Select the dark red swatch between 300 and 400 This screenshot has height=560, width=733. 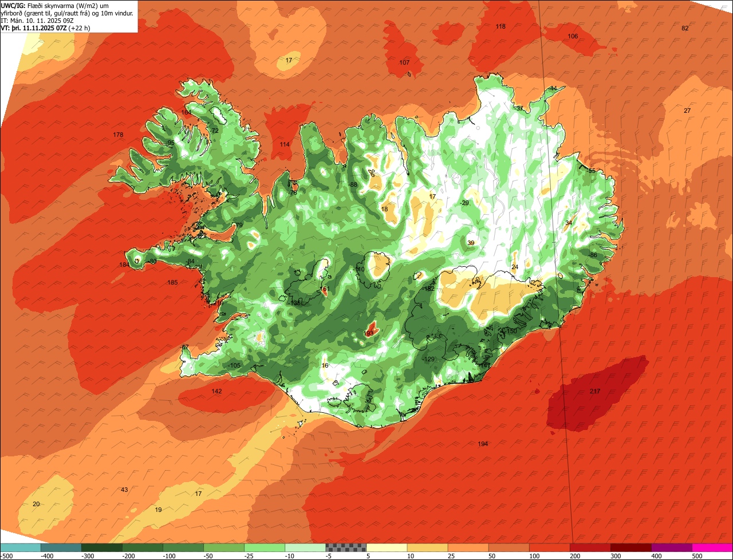[631, 548]
